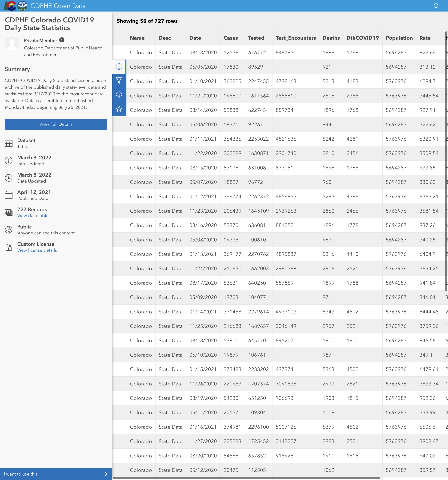Sort by the Cases column header
The image size is (448, 480).
tap(231, 38)
